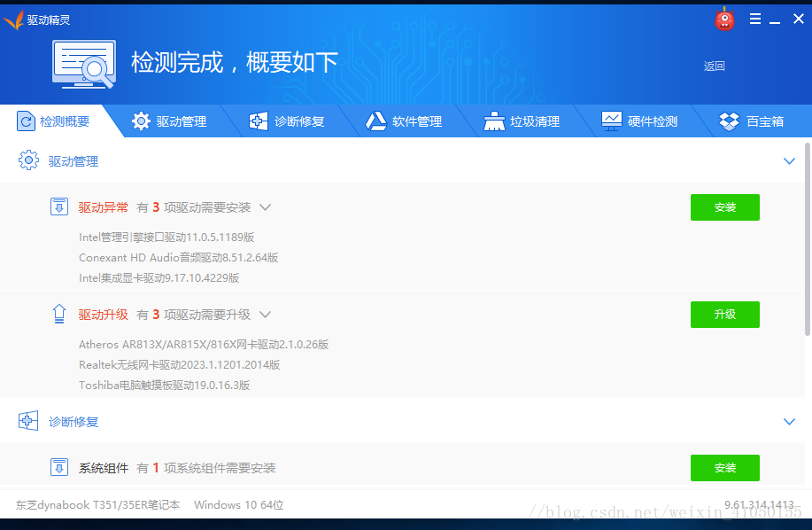This screenshot has width=812, height=530.
Task: Select Atheros AR813X网卡驱动2.1.0.26版 entry
Action: point(204,345)
